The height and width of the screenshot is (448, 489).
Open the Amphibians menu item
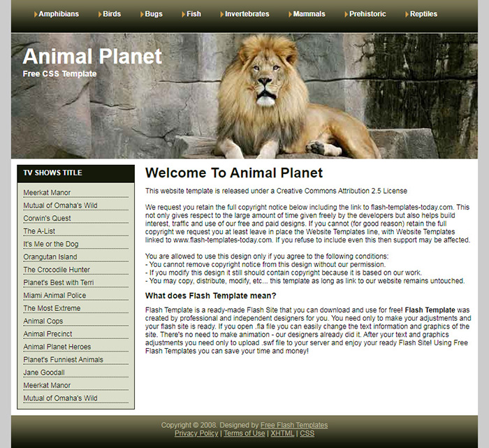59,14
